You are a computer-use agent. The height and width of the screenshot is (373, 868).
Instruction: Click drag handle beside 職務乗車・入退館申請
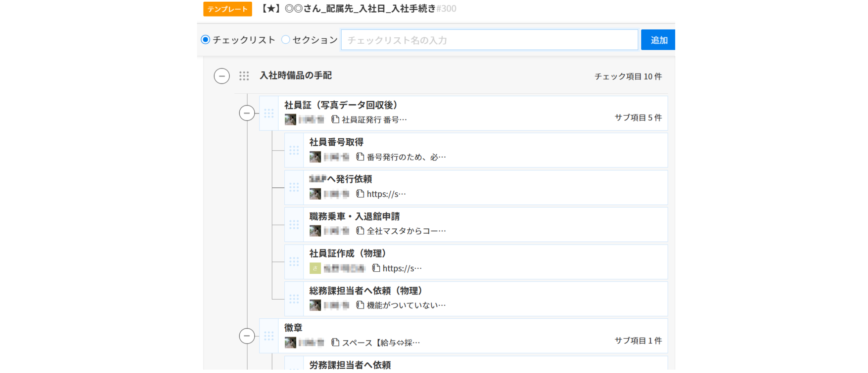(294, 225)
